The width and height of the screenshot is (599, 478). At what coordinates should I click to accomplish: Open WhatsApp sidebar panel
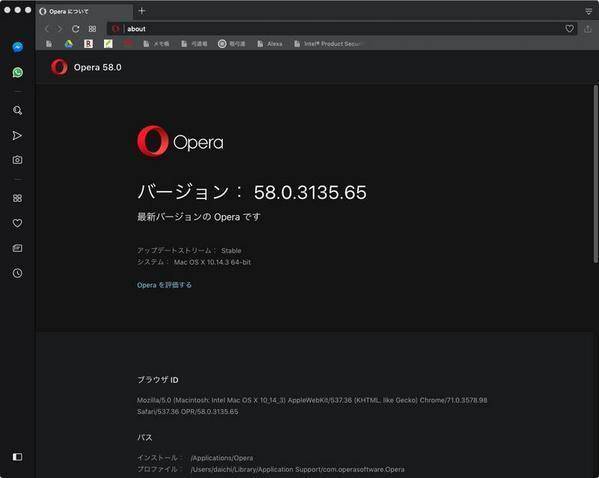[x=18, y=72]
